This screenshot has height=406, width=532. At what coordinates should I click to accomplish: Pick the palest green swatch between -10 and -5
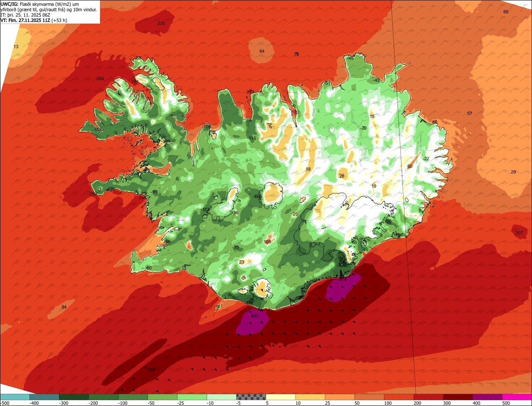[222, 397]
